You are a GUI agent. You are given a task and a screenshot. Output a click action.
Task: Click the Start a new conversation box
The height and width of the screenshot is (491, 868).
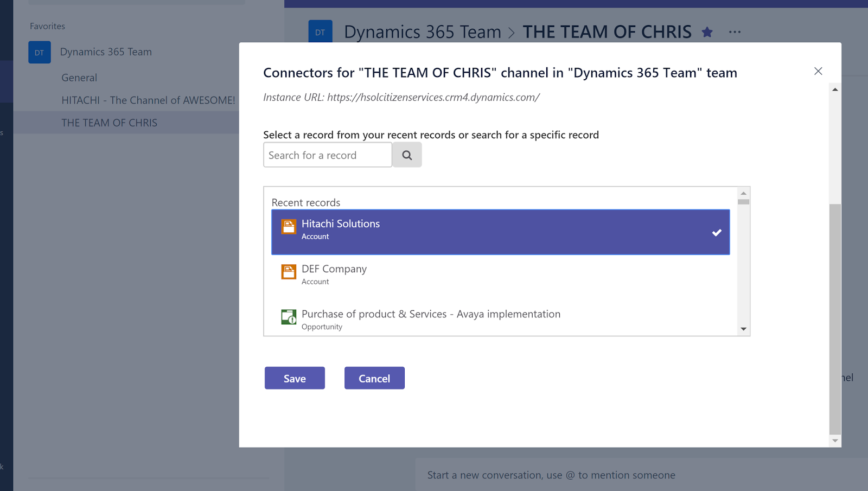642,475
